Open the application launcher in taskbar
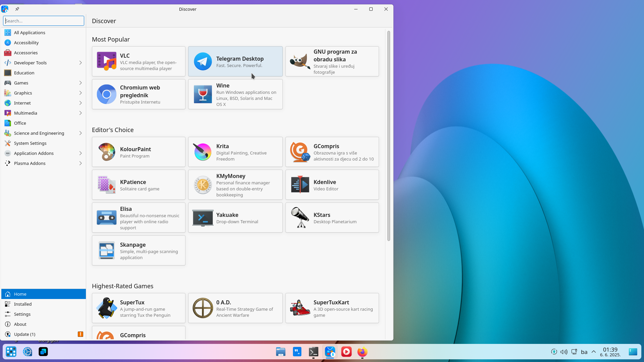This screenshot has height=362, width=644. pos(11,352)
